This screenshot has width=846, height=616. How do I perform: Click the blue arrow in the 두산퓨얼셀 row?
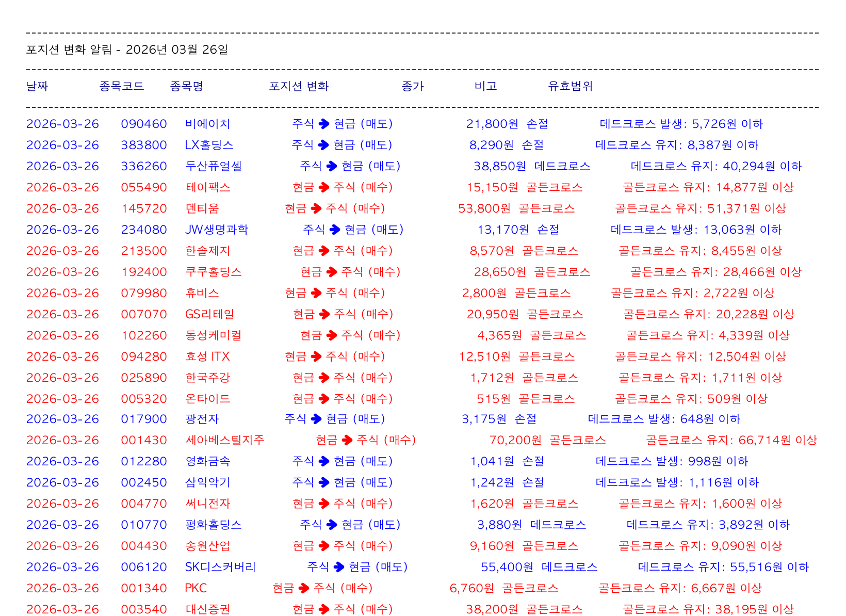[x=332, y=166]
